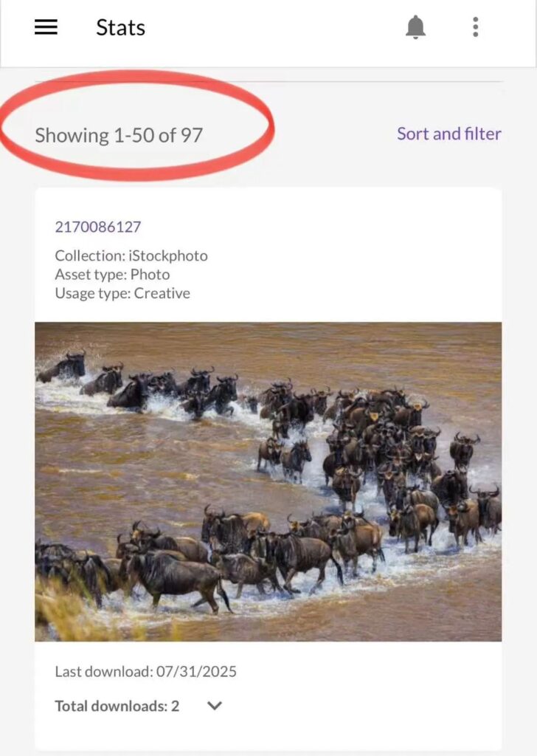537x756 pixels.
Task: Open asset ID 2170086127
Action: 98,227
